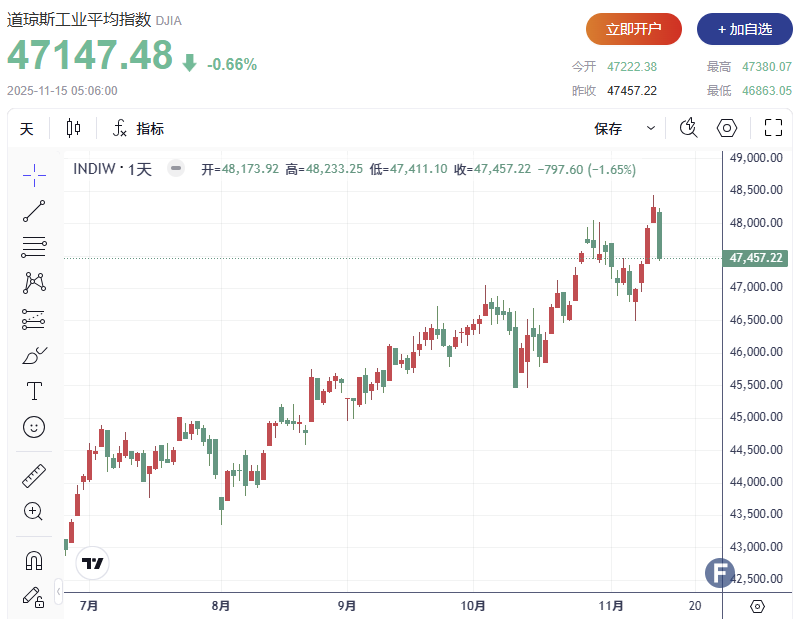
Task: Open the emoji icons tool
Action: pos(34,427)
